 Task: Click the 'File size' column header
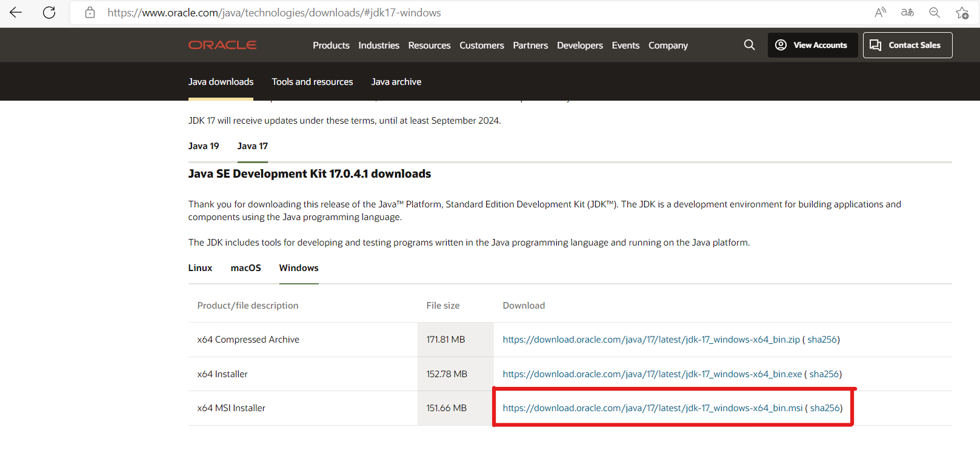pyautogui.click(x=443, y=306)
